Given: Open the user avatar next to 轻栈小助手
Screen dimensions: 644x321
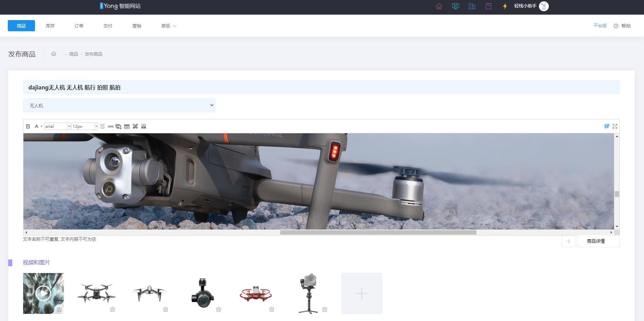Looking at the screenshot, I should 544,6.
